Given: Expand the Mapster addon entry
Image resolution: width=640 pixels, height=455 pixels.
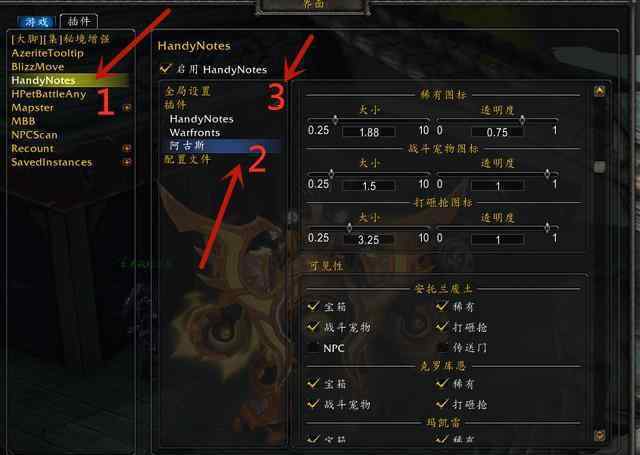Looking at the screenshot, I should click(x=127, y=108).
